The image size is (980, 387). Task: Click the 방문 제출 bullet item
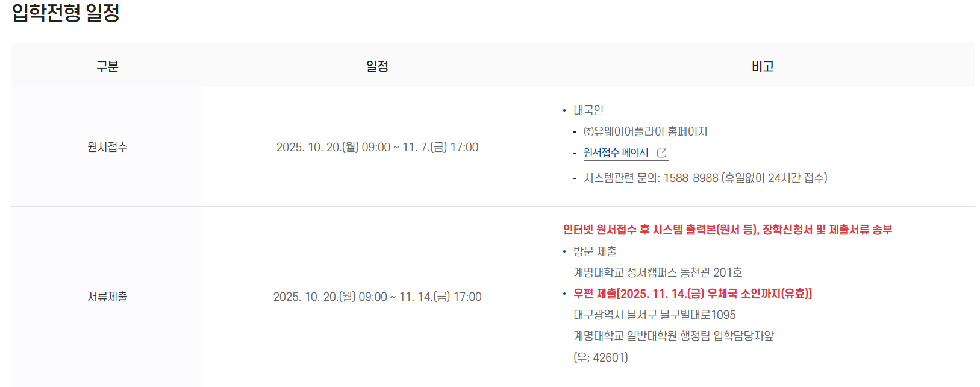pyautogui.click(x=595, y=251)
